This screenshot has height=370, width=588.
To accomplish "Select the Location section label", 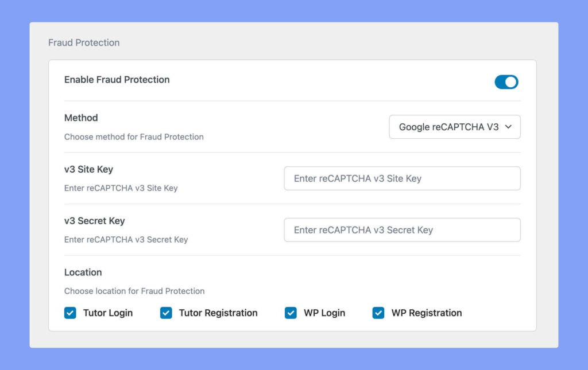I will click(x=83, y=272).
